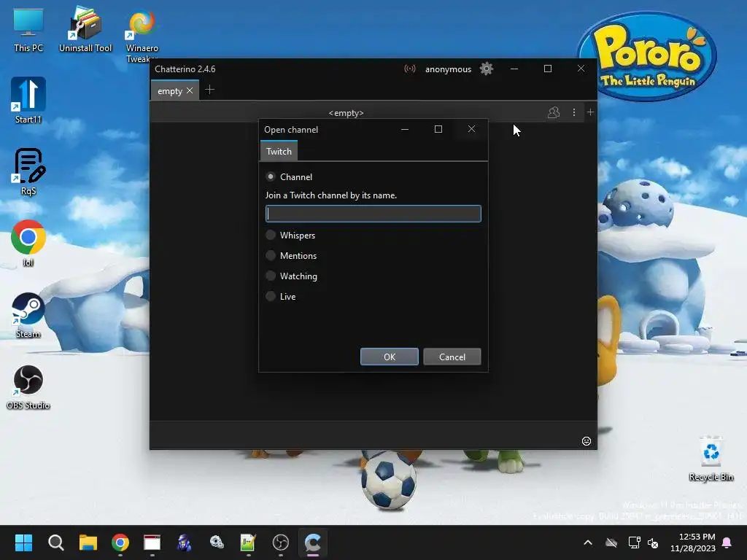Image resolution: width=747 pixels, height=560 pixels.
Task: Close the Open channel dialog
Action: click(x=471, y=129)
